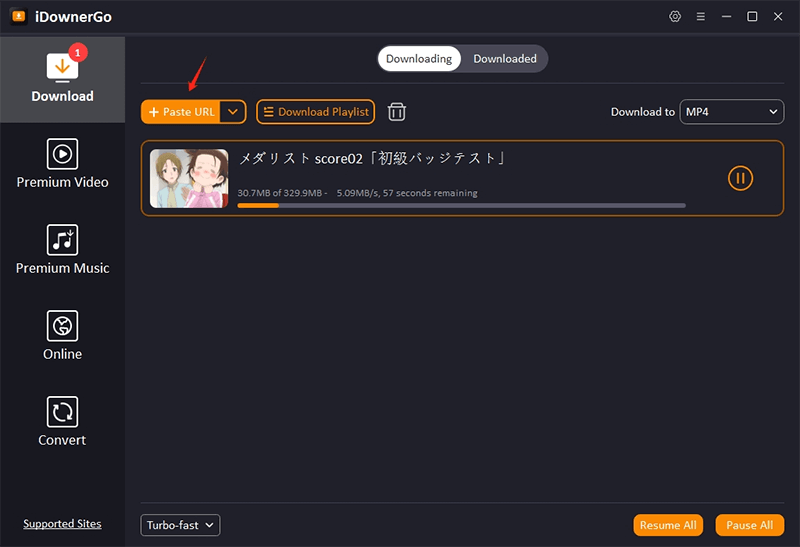
Task: Maximize the iDownerGo window
Action: (752, 16)
